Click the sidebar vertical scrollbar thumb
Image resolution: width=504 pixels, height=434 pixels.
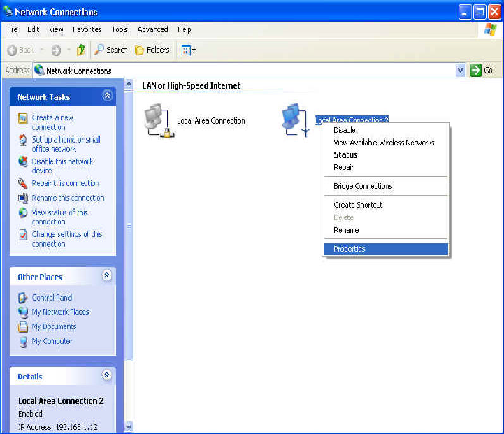point(129,226)
